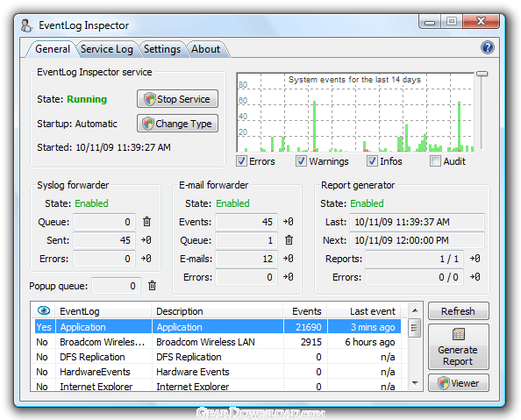Switch to the General tab

click(52, 49)
